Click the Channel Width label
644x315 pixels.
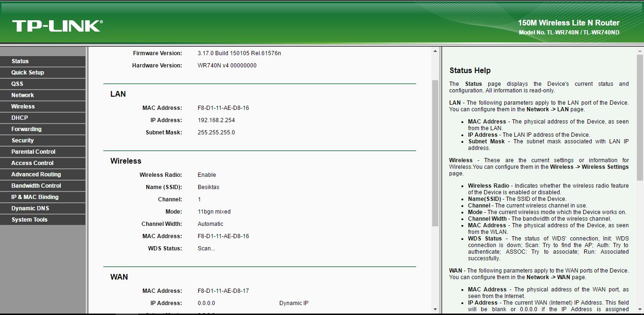tap(162, 224)
